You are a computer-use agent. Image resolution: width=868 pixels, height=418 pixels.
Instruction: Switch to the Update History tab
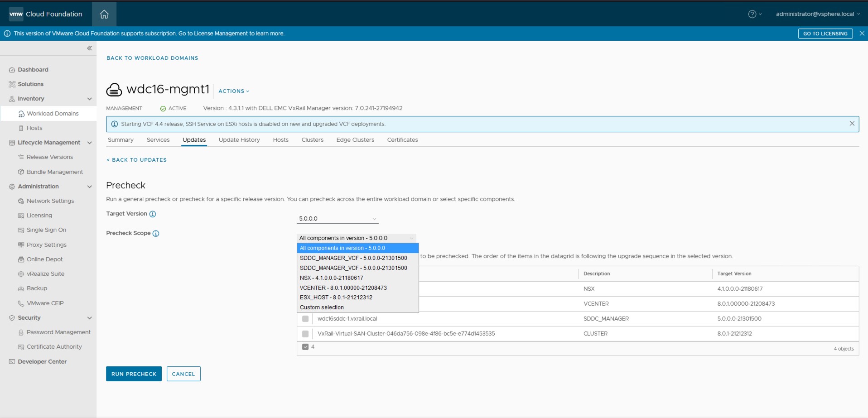tap(239, 140)
